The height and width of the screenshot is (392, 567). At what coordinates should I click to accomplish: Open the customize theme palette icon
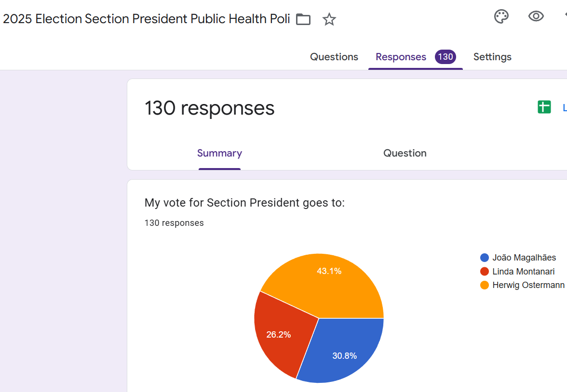501,16
